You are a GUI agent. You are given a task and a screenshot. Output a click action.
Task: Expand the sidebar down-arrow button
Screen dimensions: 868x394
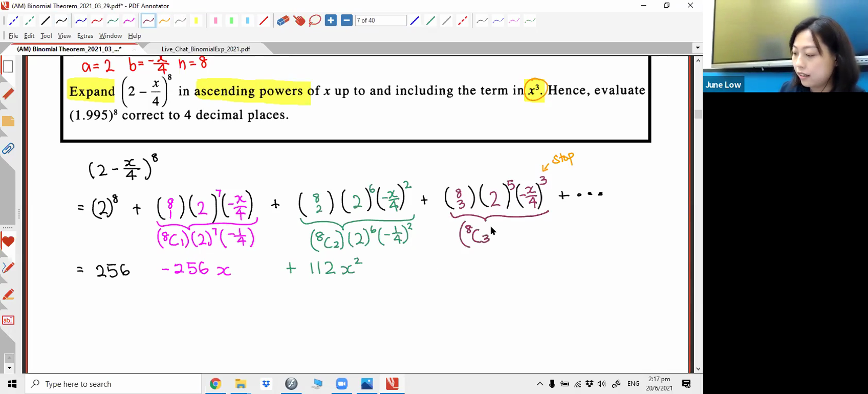pyautogui.click(x=9, y=368)
